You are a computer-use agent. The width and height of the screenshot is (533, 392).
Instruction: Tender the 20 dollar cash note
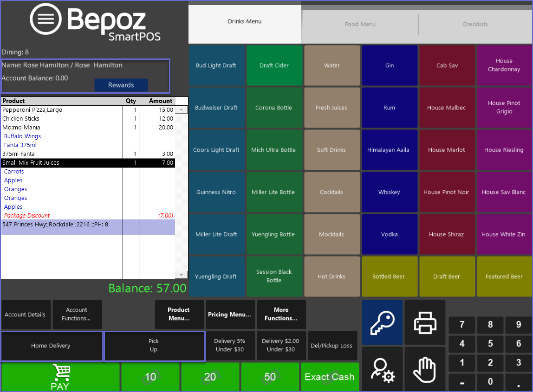pos(210,377)
